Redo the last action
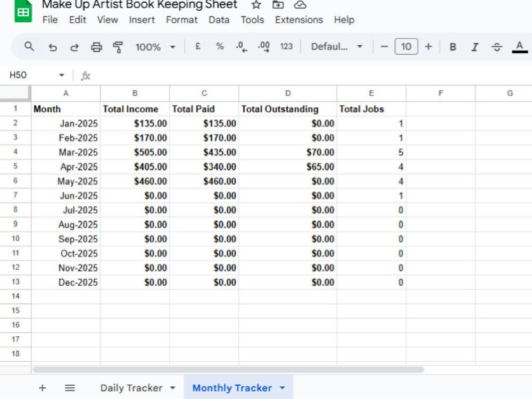This screenshot has height=399, width=532. click(74, 47)
